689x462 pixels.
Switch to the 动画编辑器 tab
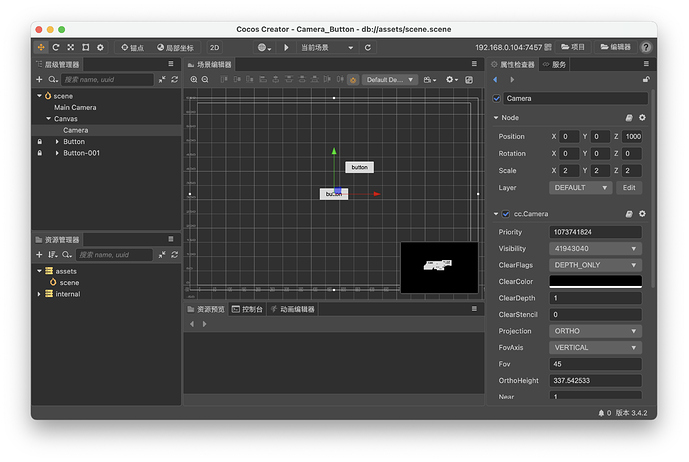tap(293, 309)
